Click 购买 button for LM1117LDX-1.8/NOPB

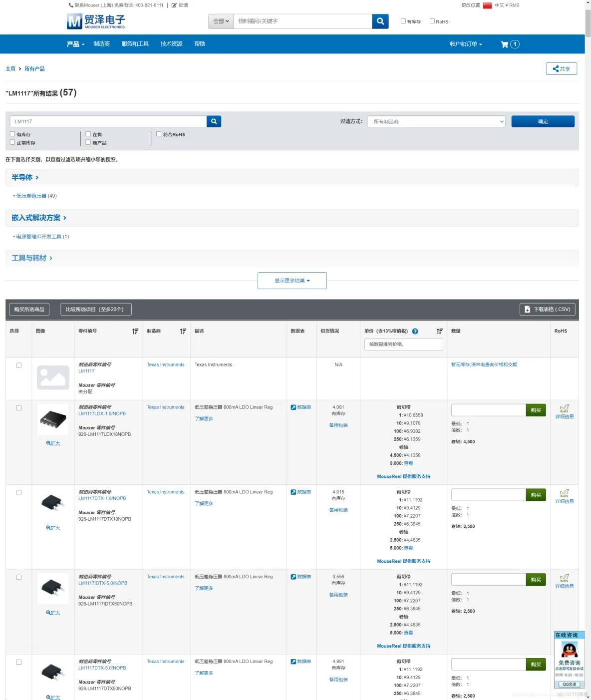point(536,410)
